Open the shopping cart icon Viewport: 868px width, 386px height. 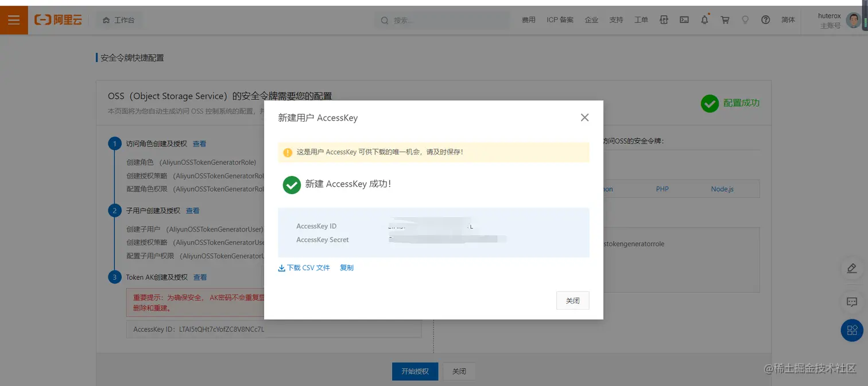pyautogui.click(x=724, y=19)
